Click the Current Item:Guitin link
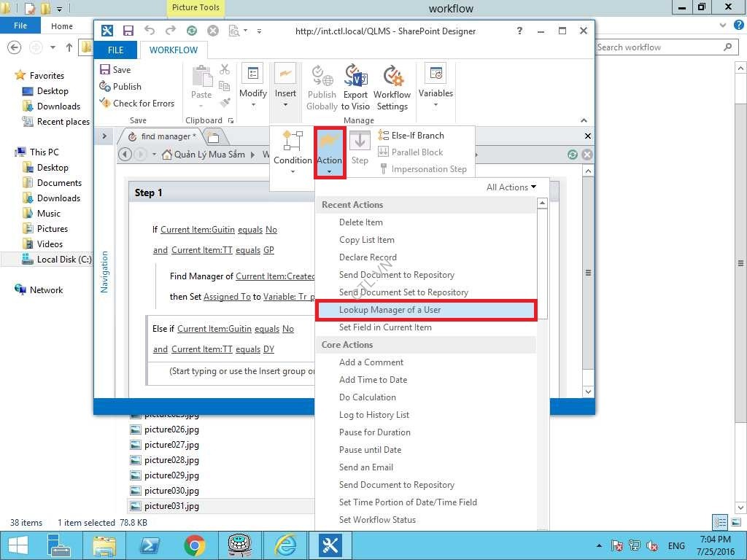This screenshot has width=747, height=560. pos(198,230)
